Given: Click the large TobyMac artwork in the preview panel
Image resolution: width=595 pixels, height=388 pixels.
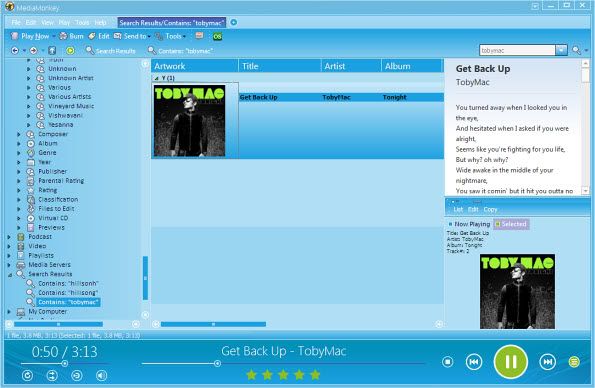Looking at the screenshot, I should pos(517,291).
